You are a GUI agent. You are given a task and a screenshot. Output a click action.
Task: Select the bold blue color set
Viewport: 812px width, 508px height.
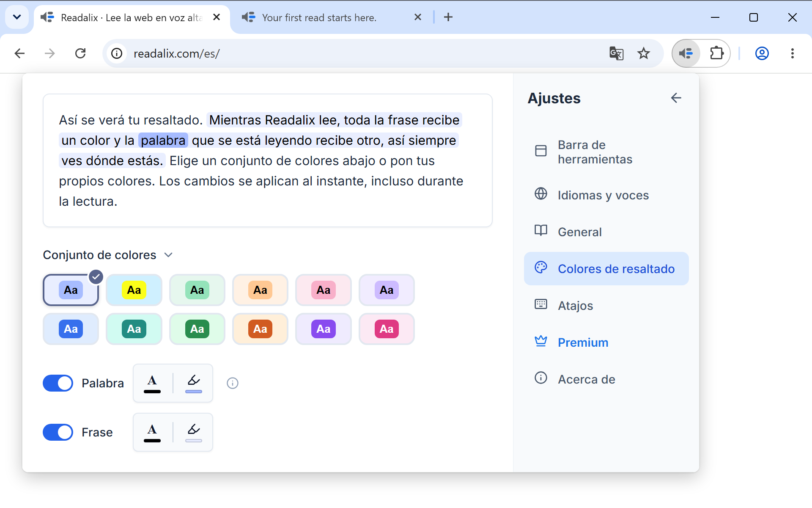[x=71, y=329]
